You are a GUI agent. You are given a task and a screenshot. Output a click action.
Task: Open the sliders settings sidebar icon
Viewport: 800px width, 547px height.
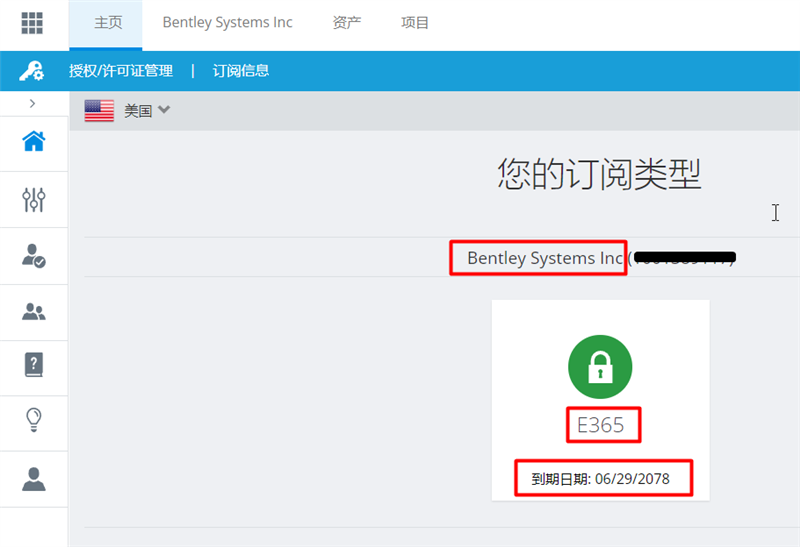34,200
